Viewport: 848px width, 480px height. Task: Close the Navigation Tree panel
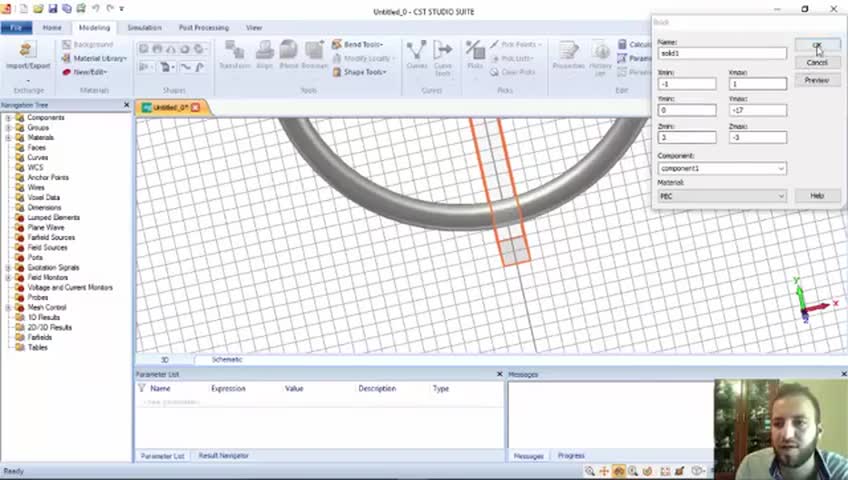click(127, 105)
